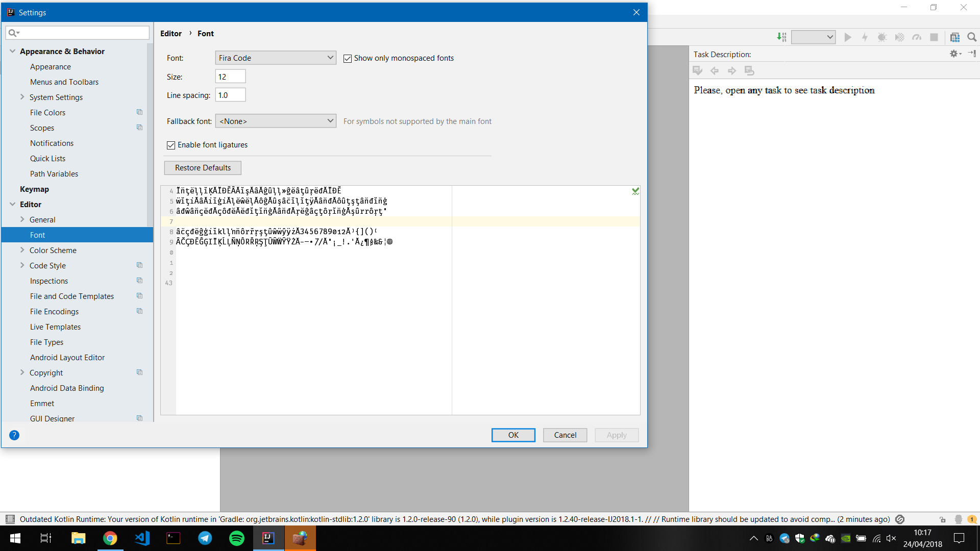Disable Enable font ligatures
Image resolution: width=980 pixels, height=551 pixels.
click(170, 145)
